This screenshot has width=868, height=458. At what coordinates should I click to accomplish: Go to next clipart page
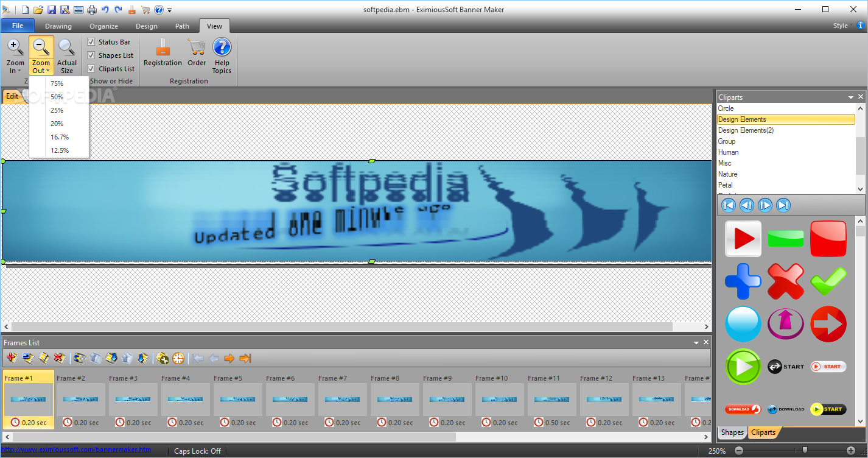coord(765,205)
